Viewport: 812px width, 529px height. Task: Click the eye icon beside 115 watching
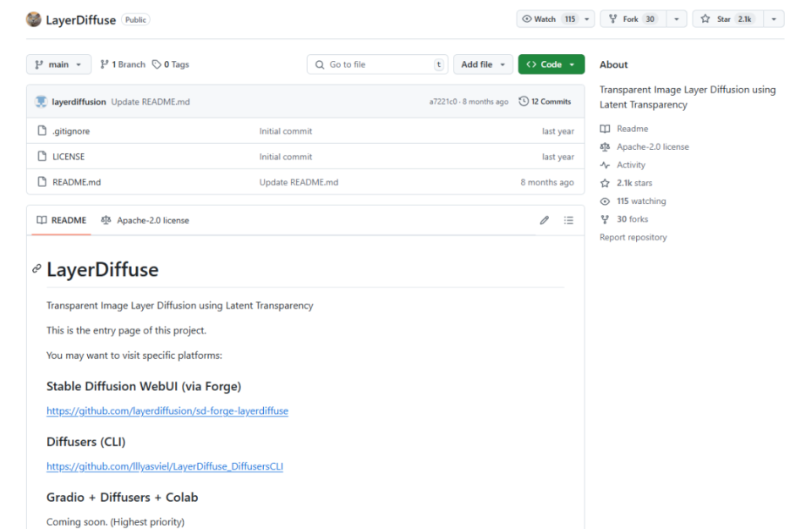tap(605, 201)
